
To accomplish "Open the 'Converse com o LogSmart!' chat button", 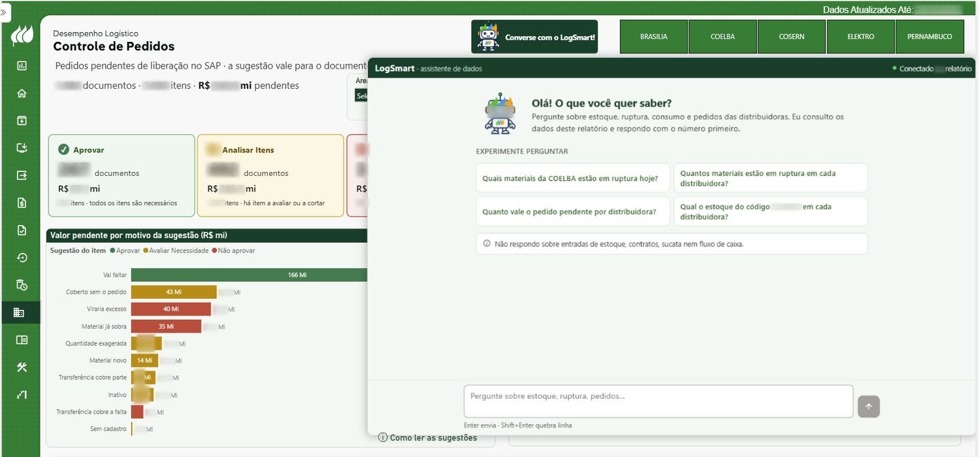I will click(534, 37).
